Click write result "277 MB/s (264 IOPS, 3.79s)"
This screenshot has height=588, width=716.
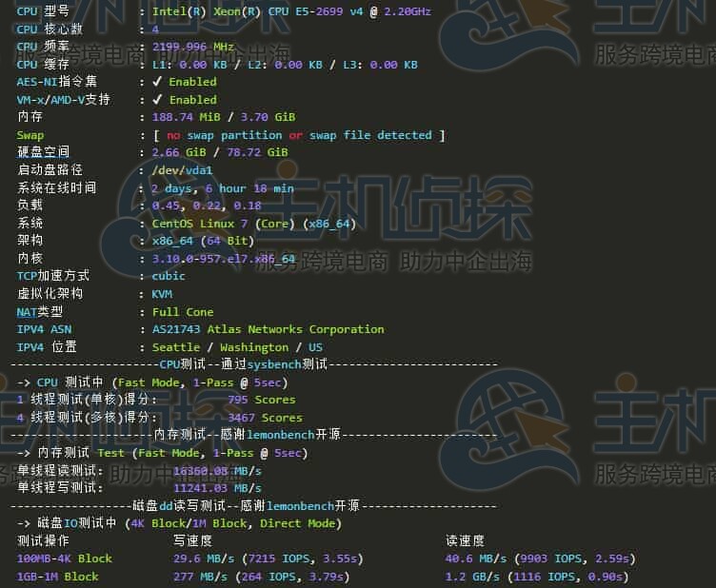click(261, 577)
